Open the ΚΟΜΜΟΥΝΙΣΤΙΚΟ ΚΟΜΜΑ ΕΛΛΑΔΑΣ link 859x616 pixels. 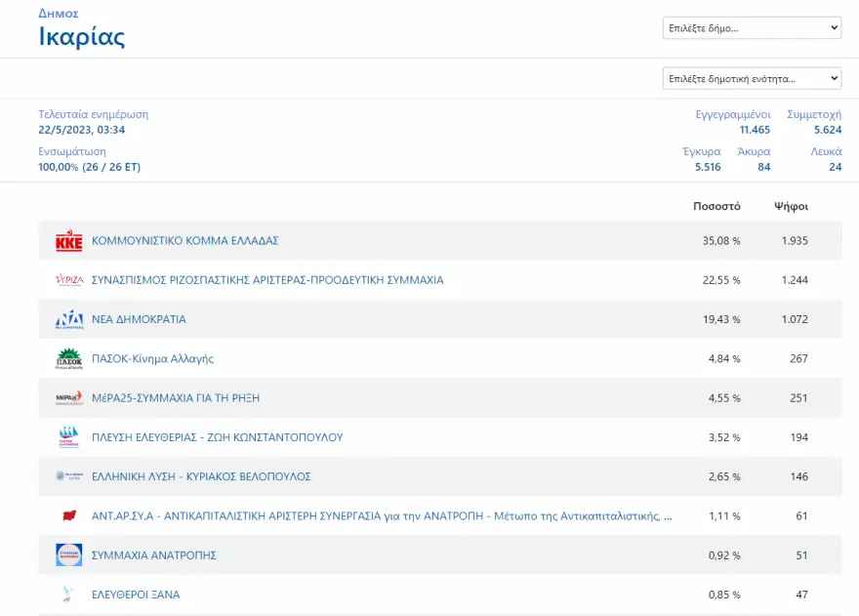[x=185, y=241]
